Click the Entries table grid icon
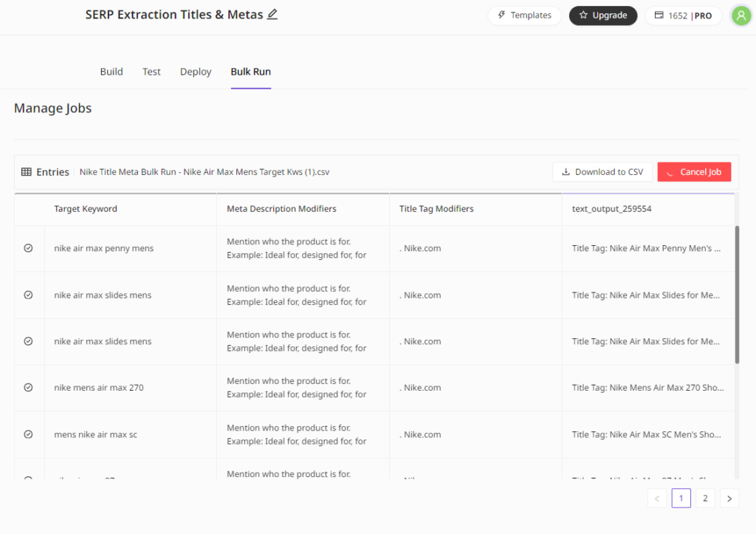 tap(27, 172)
